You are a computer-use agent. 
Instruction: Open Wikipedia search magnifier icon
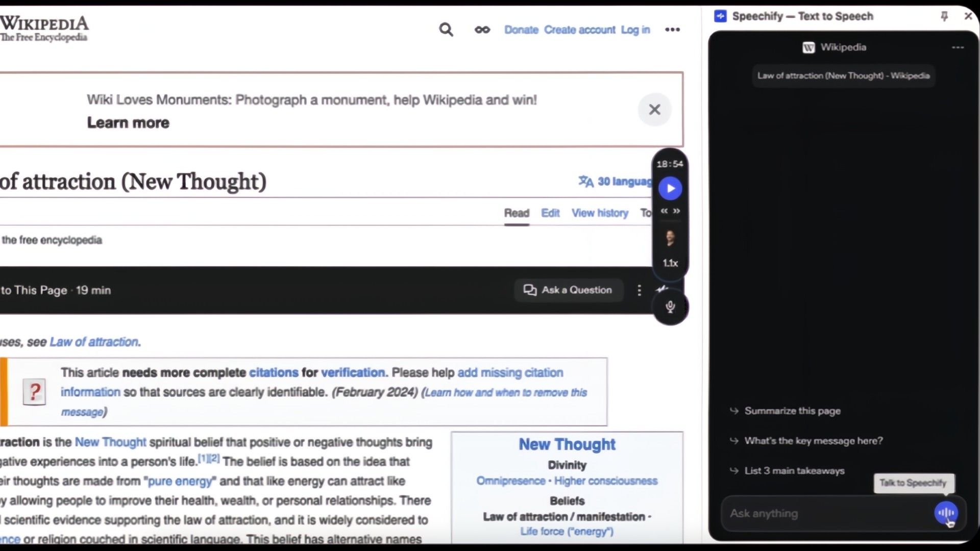[x=446, y=30]
